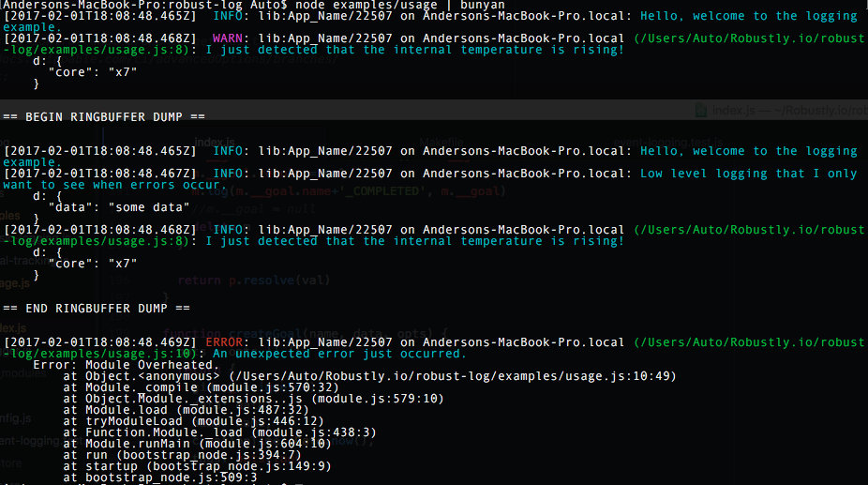This screenshot has width=868, height=485.
Task: Click the 'node examples/usage | bunyan' command text
Action: [x=400, y=5]
